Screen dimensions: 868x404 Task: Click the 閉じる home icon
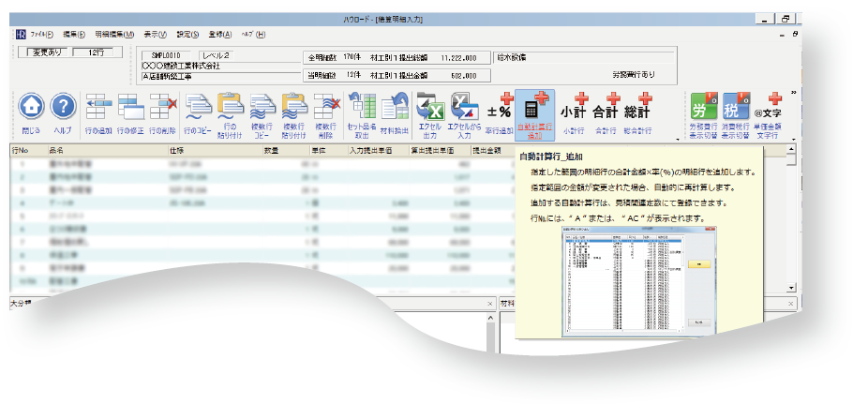(31, 110)
